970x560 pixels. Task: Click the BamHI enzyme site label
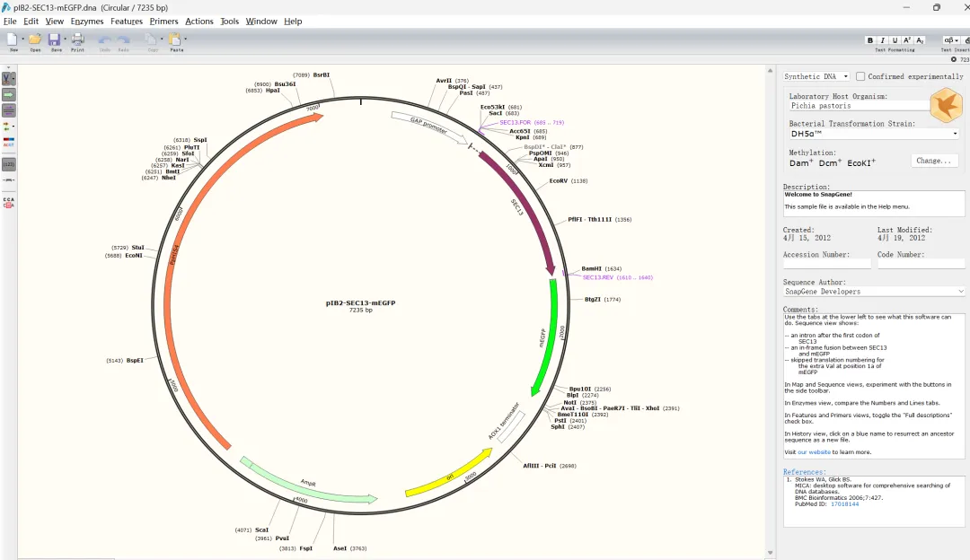point(591,269)
